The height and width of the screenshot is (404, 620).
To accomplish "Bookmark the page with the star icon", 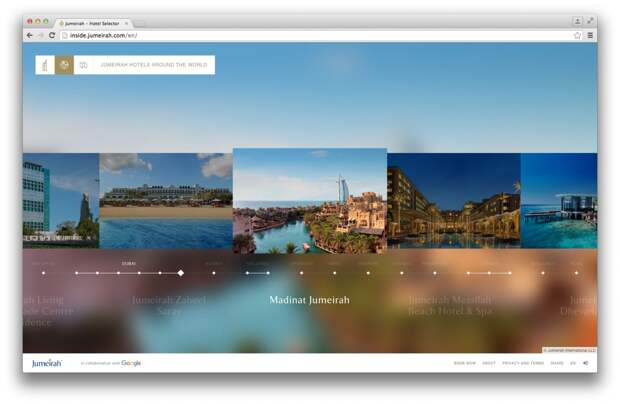I will pyautogui.click(x=577, y=35).
